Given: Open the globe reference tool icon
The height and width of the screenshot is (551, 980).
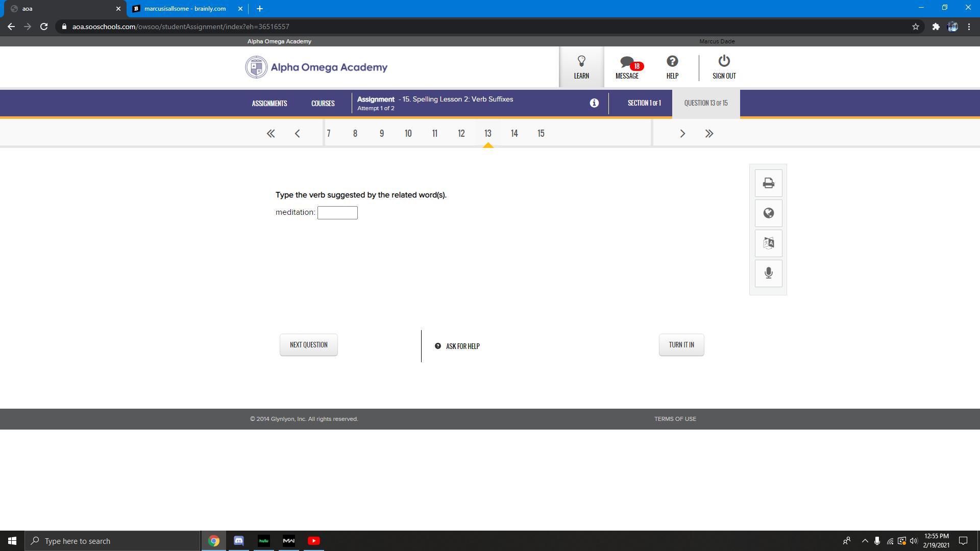Looking at the screenshot, I should click(x=768, y=213).
